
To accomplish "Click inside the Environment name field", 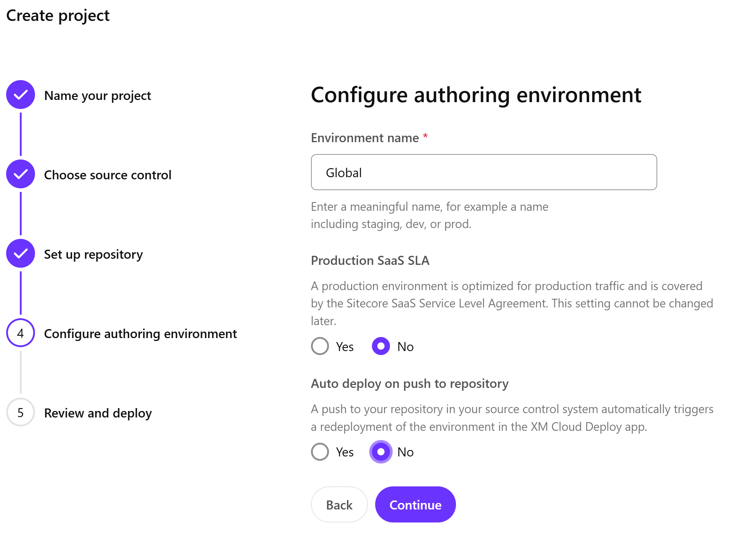I will coord(483,172).
